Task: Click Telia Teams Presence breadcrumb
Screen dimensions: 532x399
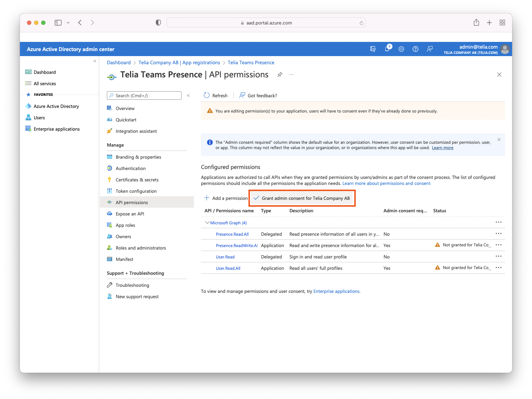Action: 251,62
